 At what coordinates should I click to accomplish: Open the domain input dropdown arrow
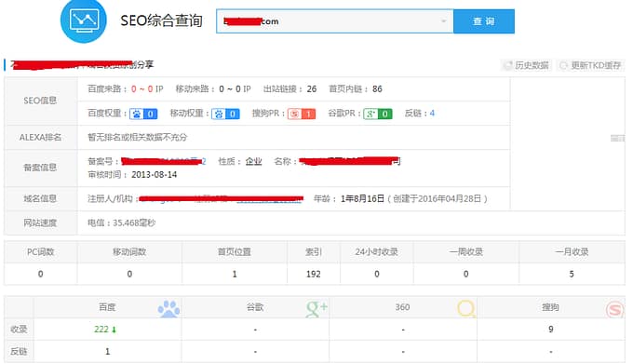[444, 21]
